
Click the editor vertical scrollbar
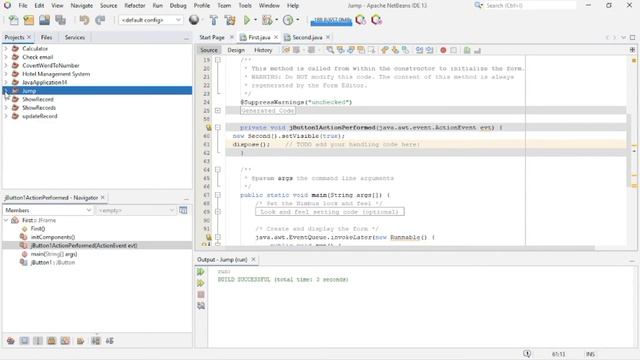tap(629, 151)
